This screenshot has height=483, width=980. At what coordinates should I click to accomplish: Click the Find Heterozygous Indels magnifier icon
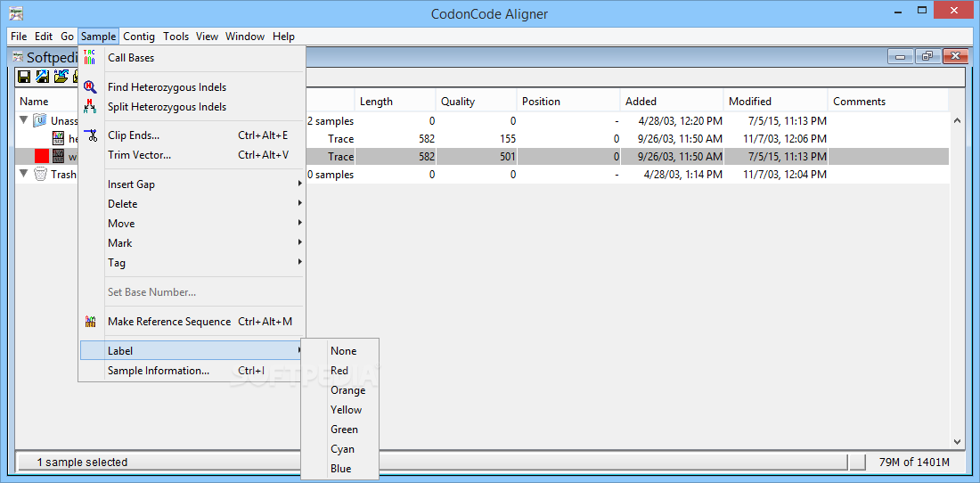point(90,87)
